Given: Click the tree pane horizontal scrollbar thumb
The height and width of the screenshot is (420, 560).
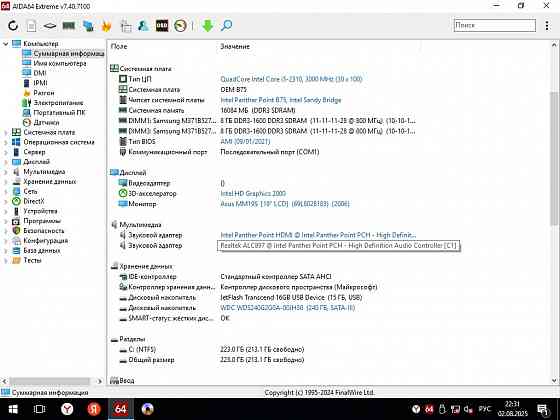Looking at the screenshot, I should click(49, 381).
